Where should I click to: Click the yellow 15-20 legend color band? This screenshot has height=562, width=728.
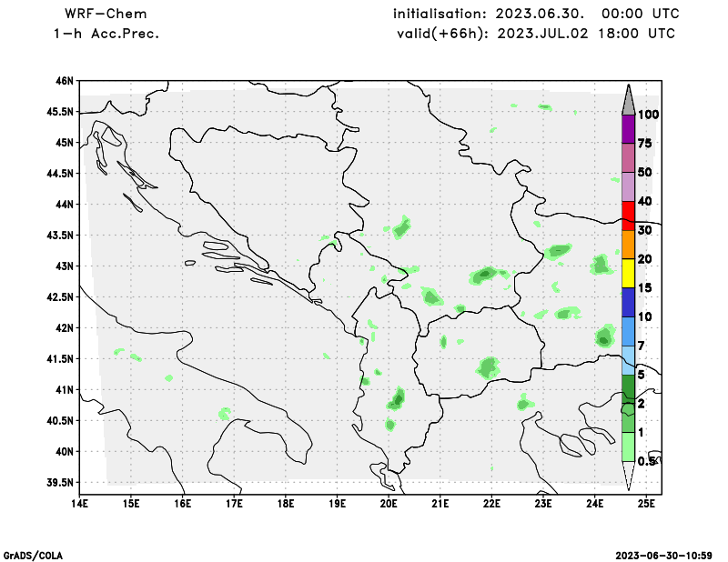pos(628,274)
